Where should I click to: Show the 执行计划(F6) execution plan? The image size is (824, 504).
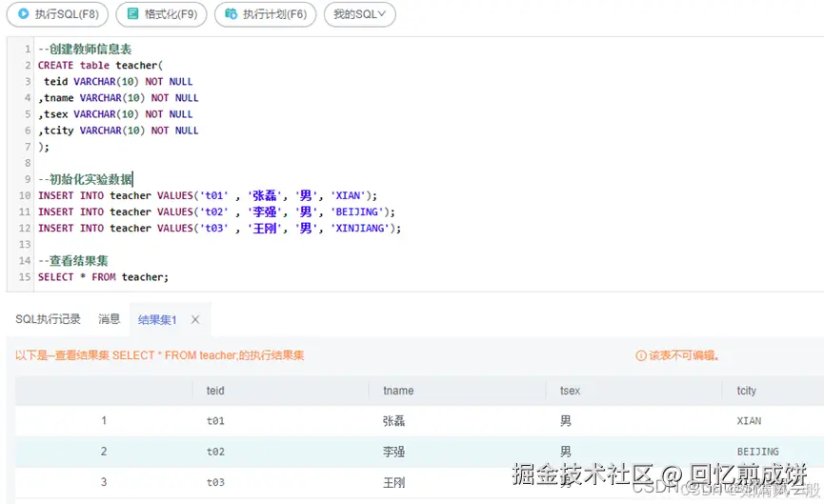[x=266, y=14]
